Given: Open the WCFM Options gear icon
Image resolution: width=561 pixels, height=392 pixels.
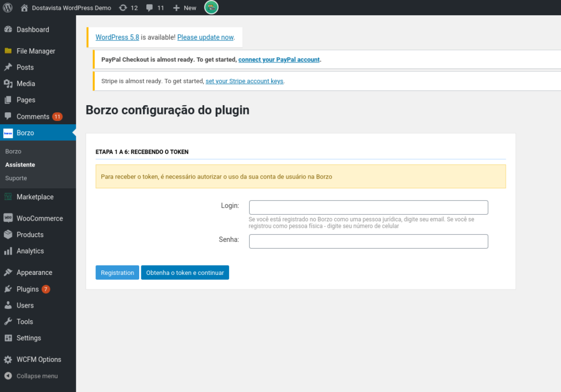Looking at the screenshot, I should tap(9, 359).
